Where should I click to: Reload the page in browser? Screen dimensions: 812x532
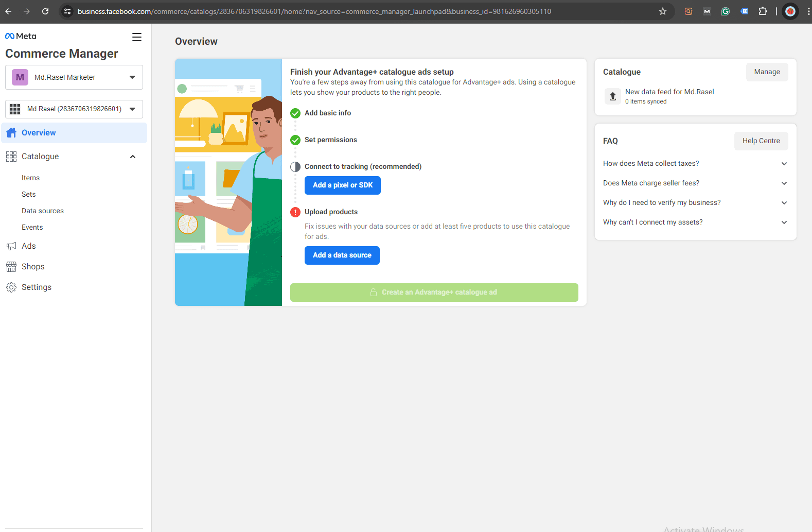coord(45,11)
